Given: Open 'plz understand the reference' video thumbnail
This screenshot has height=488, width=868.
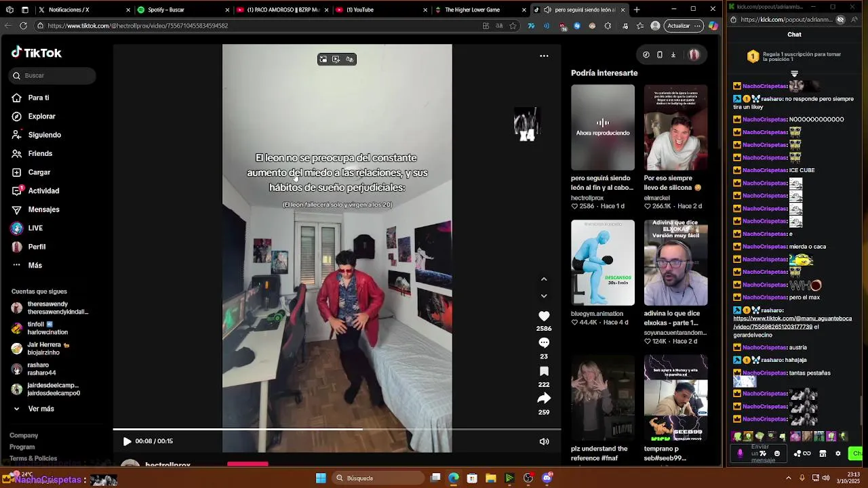Looking at the screenshot, I should pos(603,398).
